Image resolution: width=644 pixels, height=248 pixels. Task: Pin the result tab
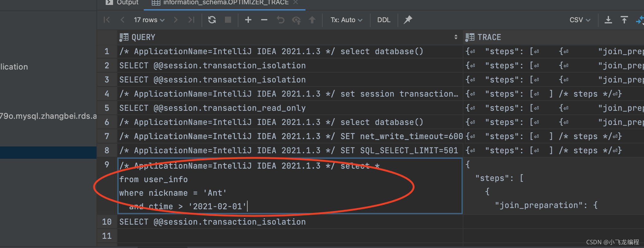408,20
